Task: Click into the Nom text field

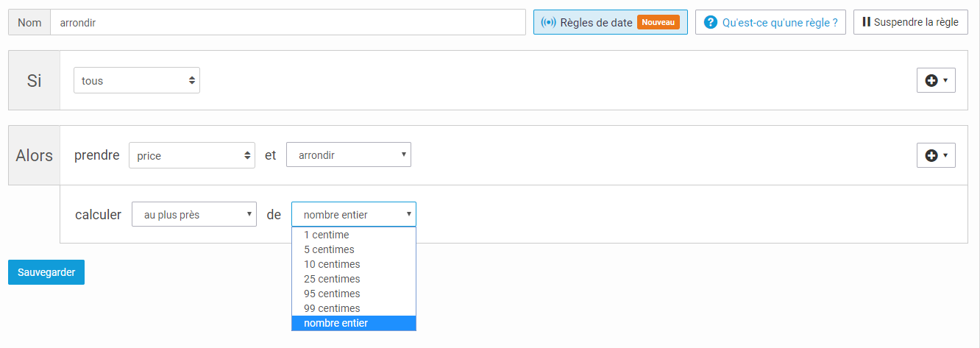Action: (288, 23)
